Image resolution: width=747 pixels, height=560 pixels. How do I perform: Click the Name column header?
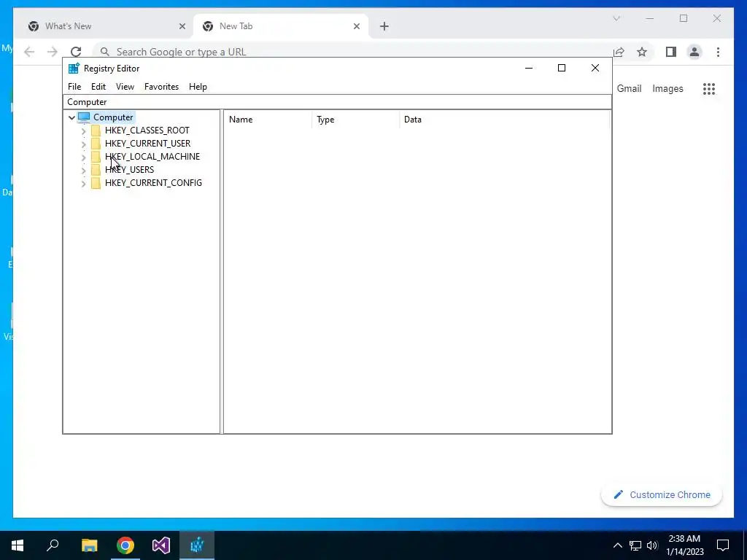tap(268, 120)
